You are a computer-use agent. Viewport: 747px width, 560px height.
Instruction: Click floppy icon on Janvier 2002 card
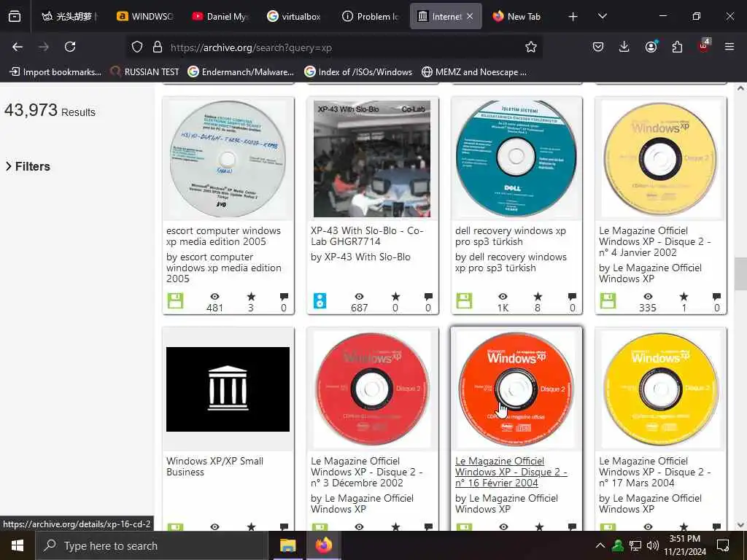click(608, 301)
